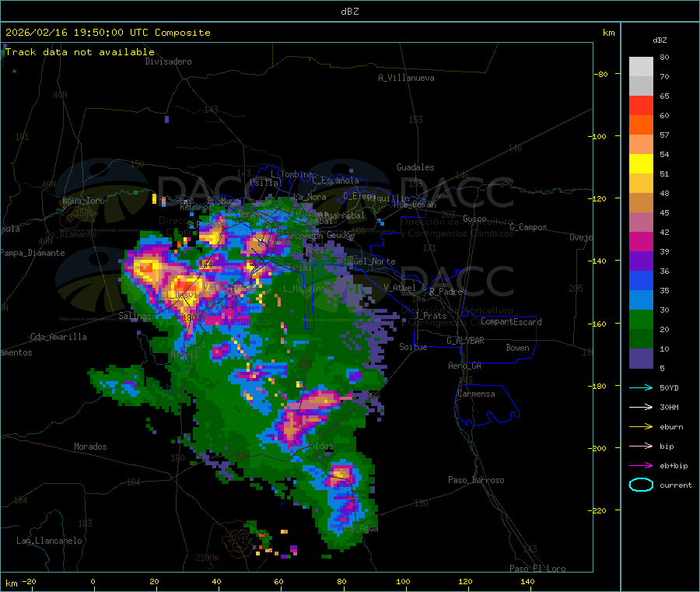Image resolution: width=700 pixels, height=592 pixels.
Task: Click the 'La_Nora' map label
Action: (x=310, y=197)
